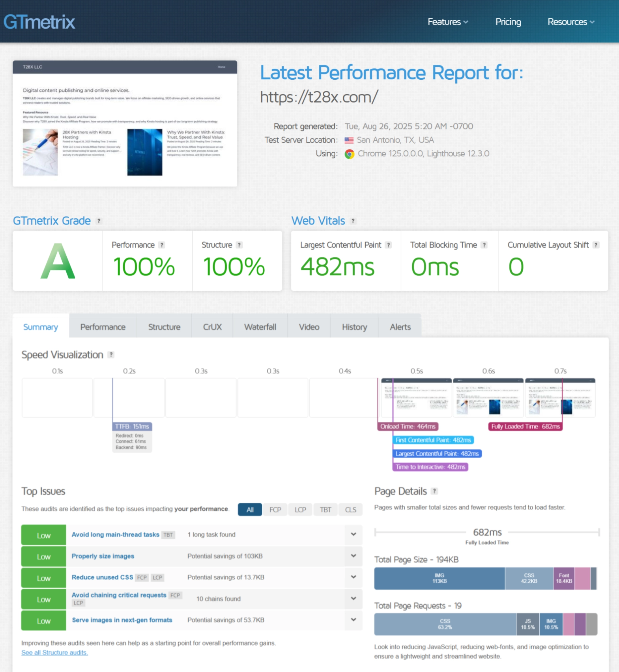The image size is (619, 672).
Task: Open the Features dropdown menu
Action: pos(448,22)
